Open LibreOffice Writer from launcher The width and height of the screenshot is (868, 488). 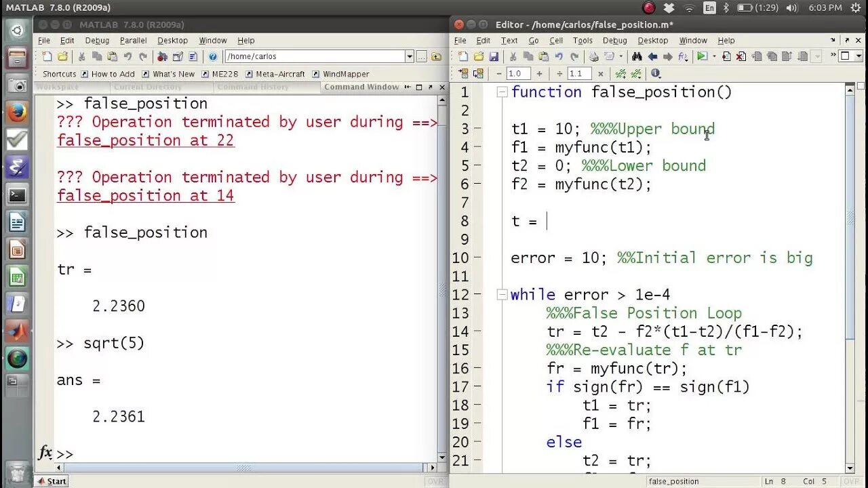click(17, 222)
